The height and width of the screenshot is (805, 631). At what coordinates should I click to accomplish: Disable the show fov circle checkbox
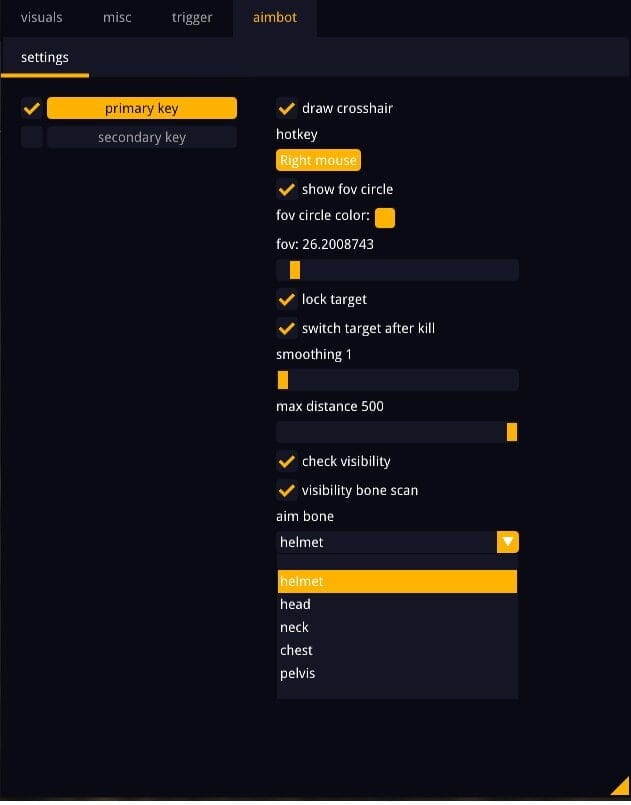[286, 189]
